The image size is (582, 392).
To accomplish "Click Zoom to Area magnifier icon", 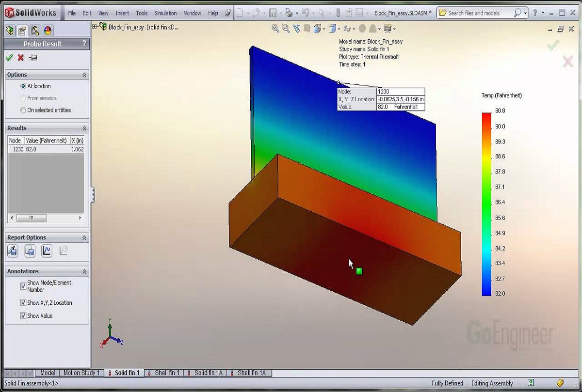I will (x=286, y=28).
